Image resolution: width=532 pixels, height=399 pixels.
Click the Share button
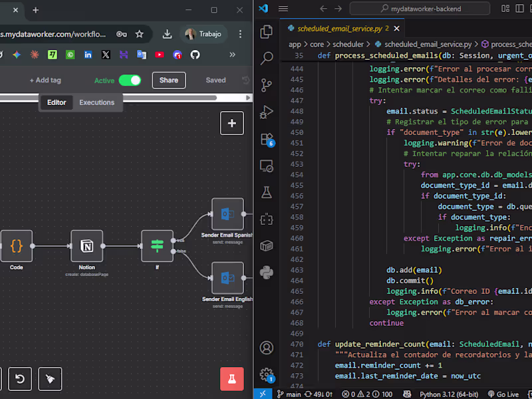pyautogui.click(x=168, y=80)
